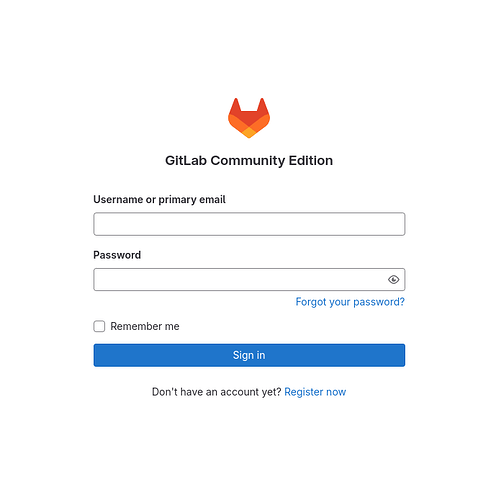496x500 pixels.
Task: Tick the Remember me checkbox
Action: pos(99,326)
